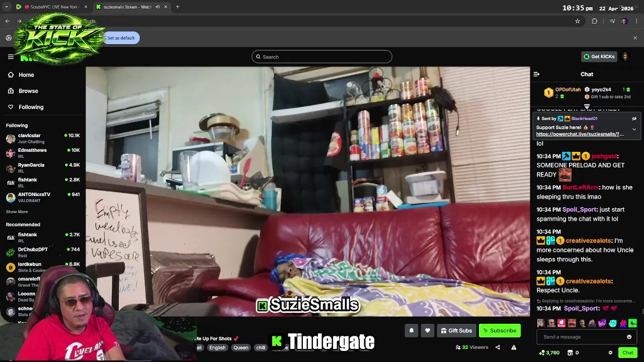Mute the suziesmalls tab audio
The height and width of the screenshot is (362, 644).
[x=157, y=7]
